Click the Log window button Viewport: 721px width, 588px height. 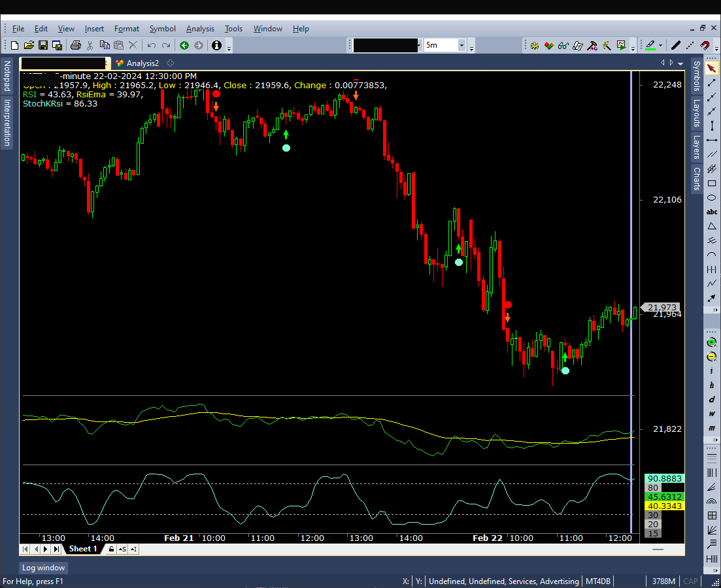pos(43,568)
